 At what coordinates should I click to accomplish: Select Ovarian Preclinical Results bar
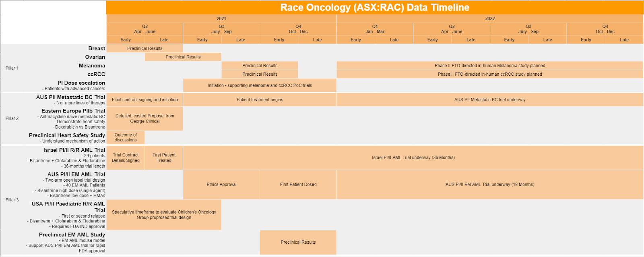183,57
